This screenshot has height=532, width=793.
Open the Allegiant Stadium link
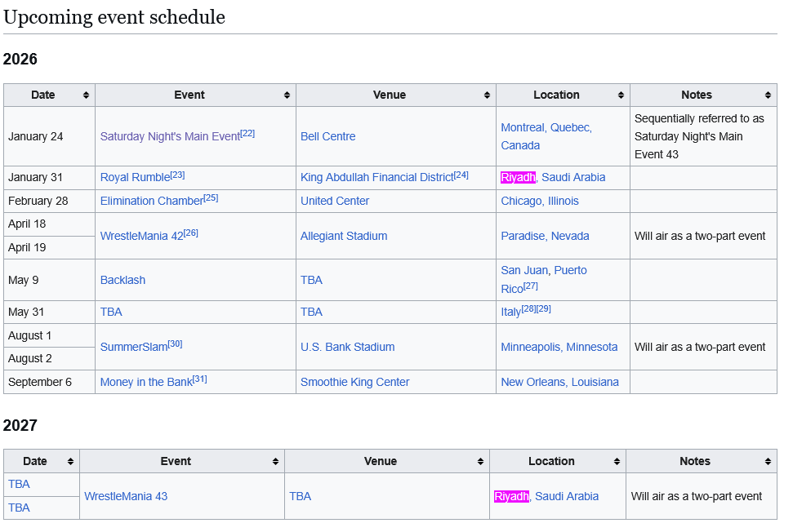point(344,236)
